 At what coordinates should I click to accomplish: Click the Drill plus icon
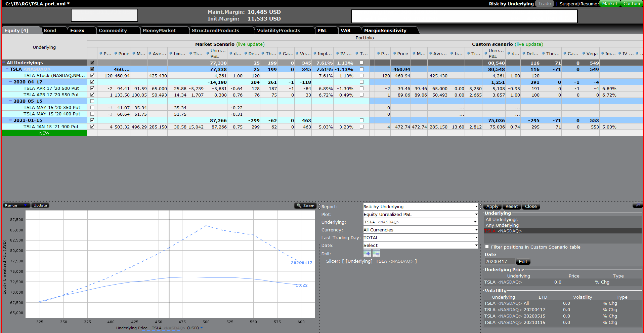click(x=368, y=254)
